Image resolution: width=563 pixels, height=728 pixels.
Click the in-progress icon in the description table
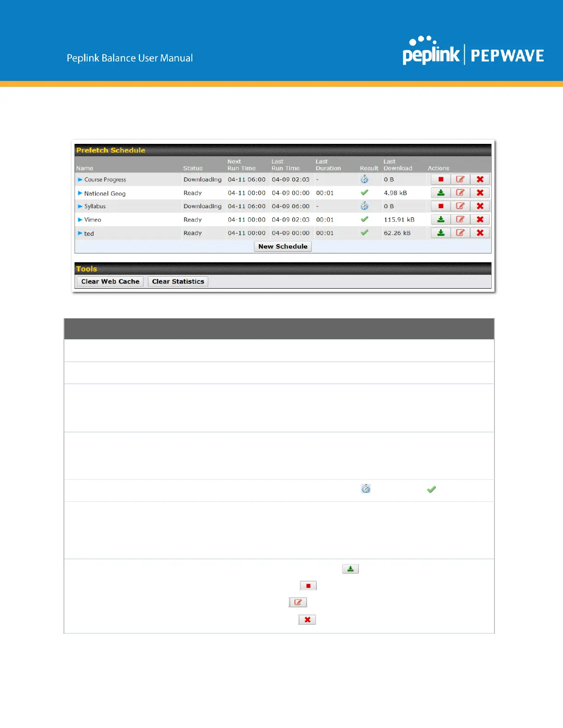pos(366,489)
